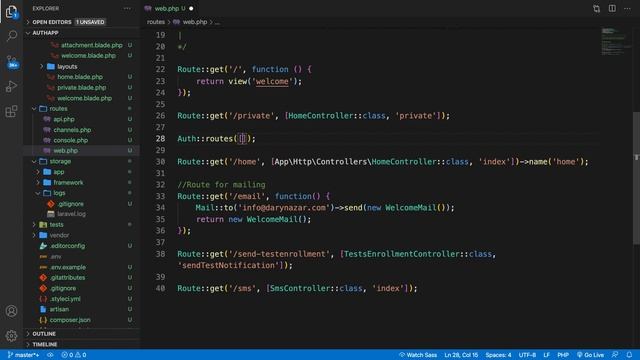The height and width of the screenshot is (360, 640).
Task: Open .env.example file
Action: click(68, 267)
